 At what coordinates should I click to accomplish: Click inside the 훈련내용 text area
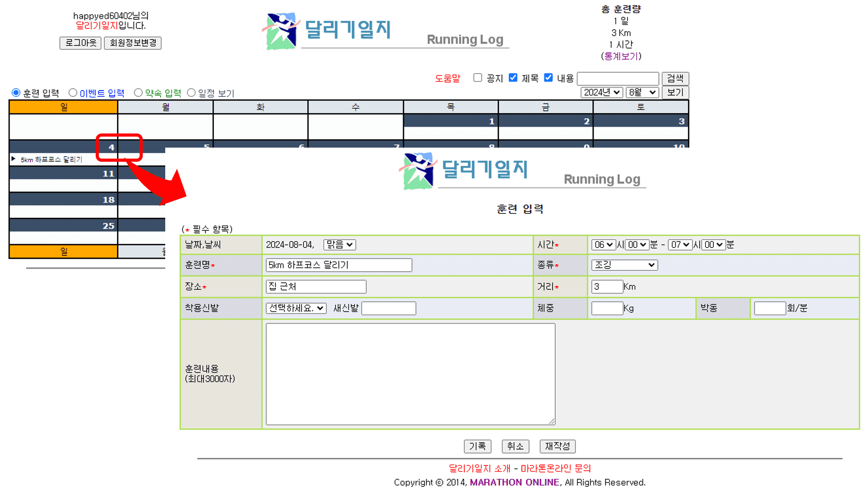coord(409,373)
